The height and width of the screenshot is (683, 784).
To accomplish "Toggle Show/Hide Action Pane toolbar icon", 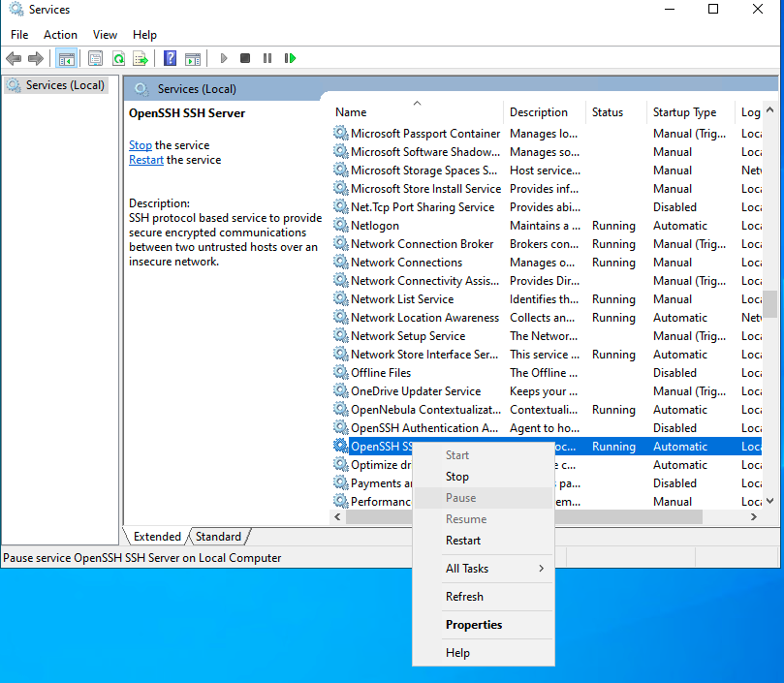I will point(193,58).
